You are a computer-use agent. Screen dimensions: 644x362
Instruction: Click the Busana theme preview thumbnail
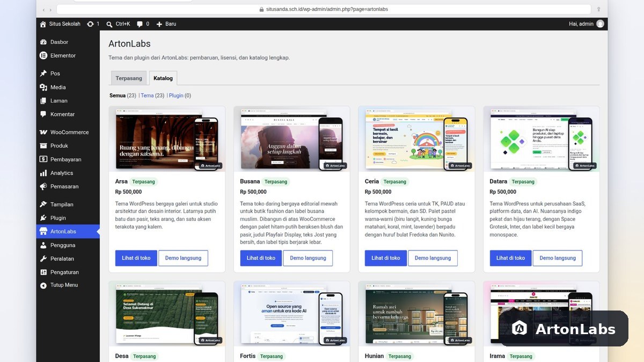point(292,139)
